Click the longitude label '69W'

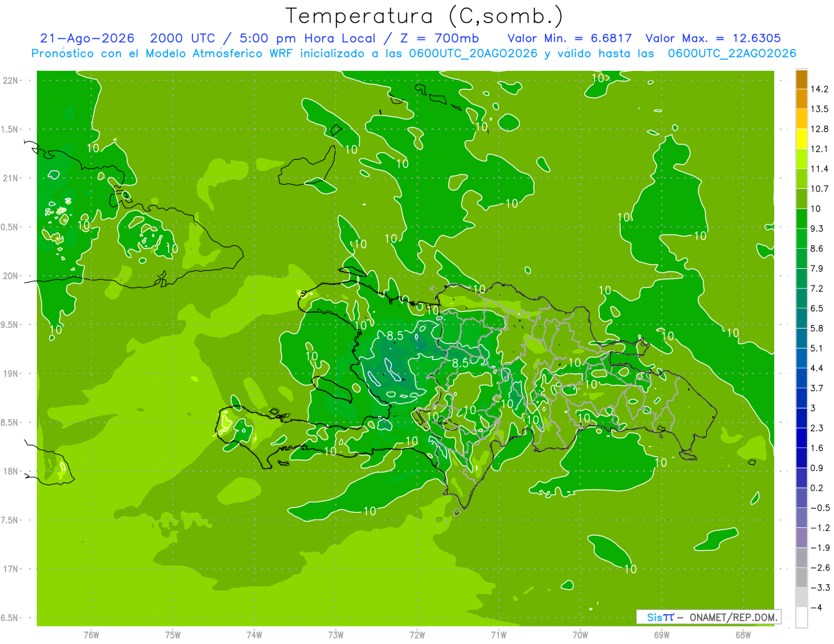[x=662, y=634]
